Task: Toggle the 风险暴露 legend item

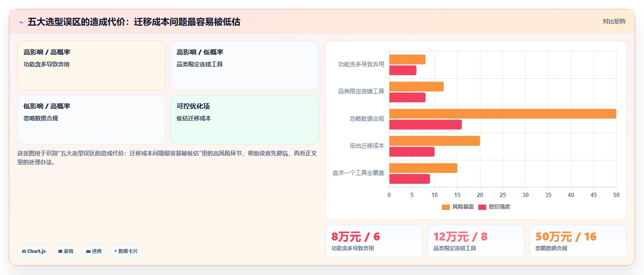Action: 458,207
